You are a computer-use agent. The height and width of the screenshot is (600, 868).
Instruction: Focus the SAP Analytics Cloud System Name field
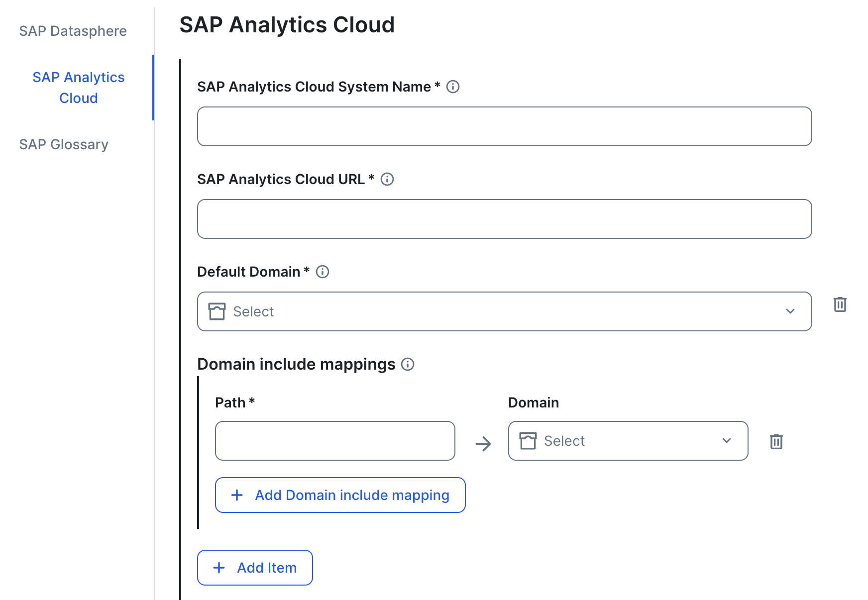504,126
